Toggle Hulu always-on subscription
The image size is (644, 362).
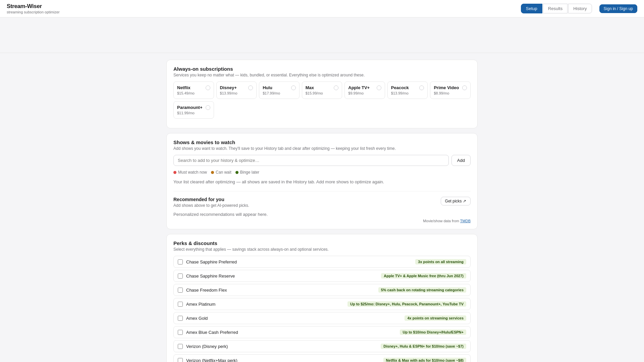point(279,90)
